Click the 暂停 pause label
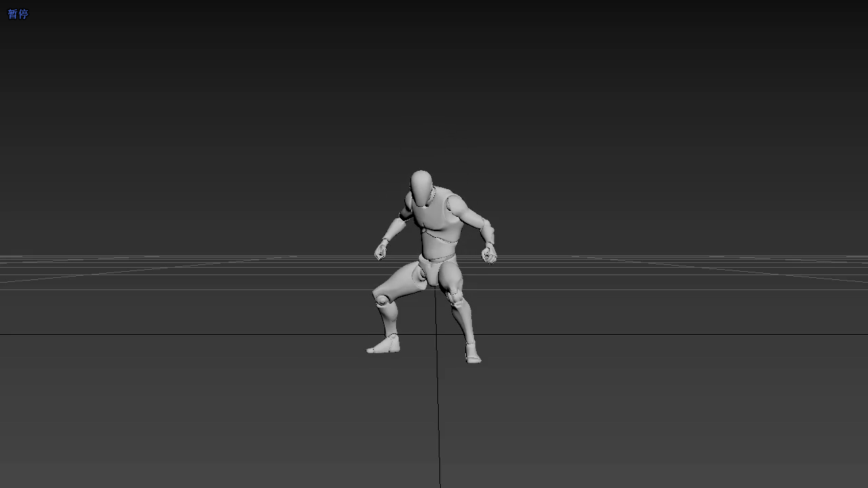 click(18, 14)
